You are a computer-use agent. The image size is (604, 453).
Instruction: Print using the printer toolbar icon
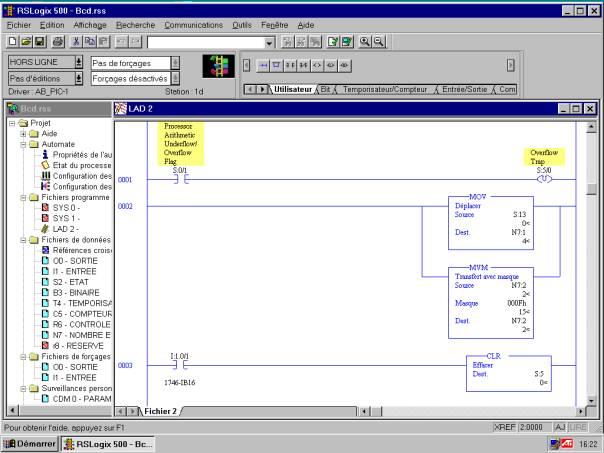coord(58,42)
